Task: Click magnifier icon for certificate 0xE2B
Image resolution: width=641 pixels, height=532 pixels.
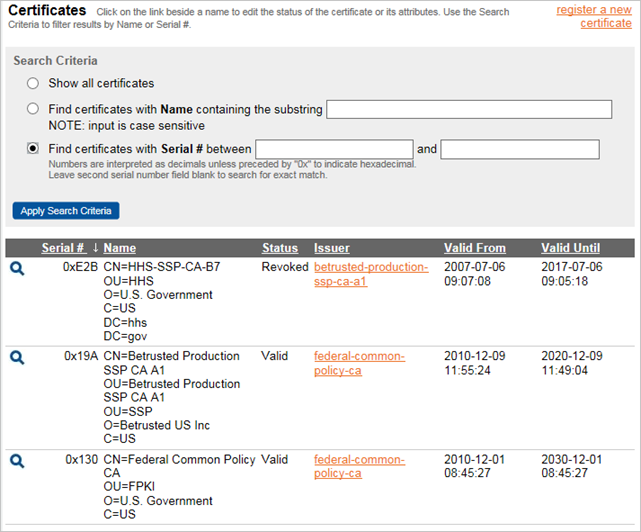Action: (17, 269)
